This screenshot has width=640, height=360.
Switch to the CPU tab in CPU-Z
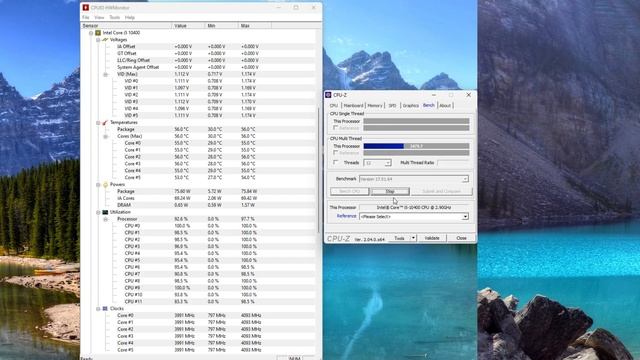(334, 106)
